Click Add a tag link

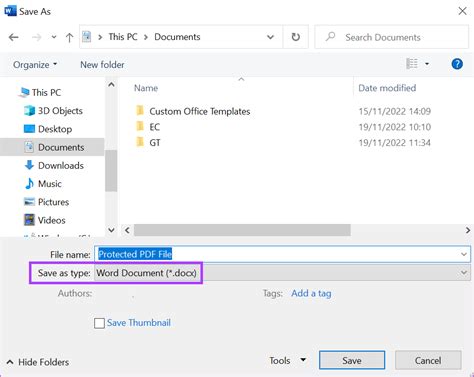click(311, 293)
